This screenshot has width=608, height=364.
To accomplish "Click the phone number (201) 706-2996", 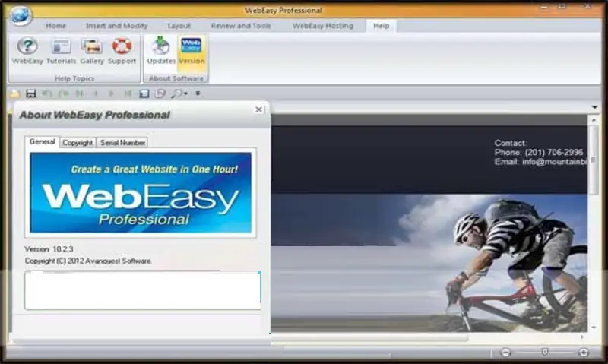I will coord(554,152).
